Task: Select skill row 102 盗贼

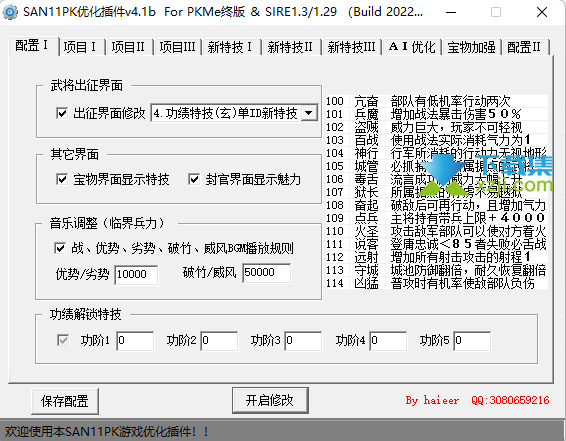Action: [x=437, y=127]
